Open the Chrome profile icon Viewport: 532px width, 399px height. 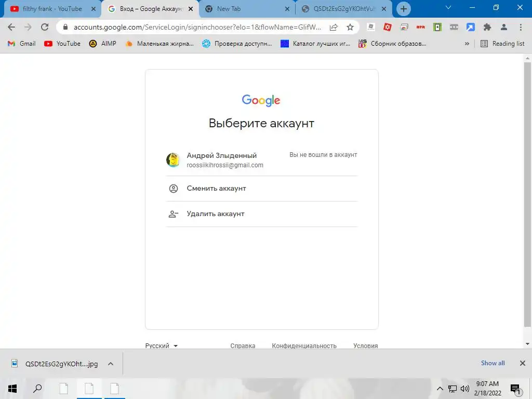click(x=504, y=27)
